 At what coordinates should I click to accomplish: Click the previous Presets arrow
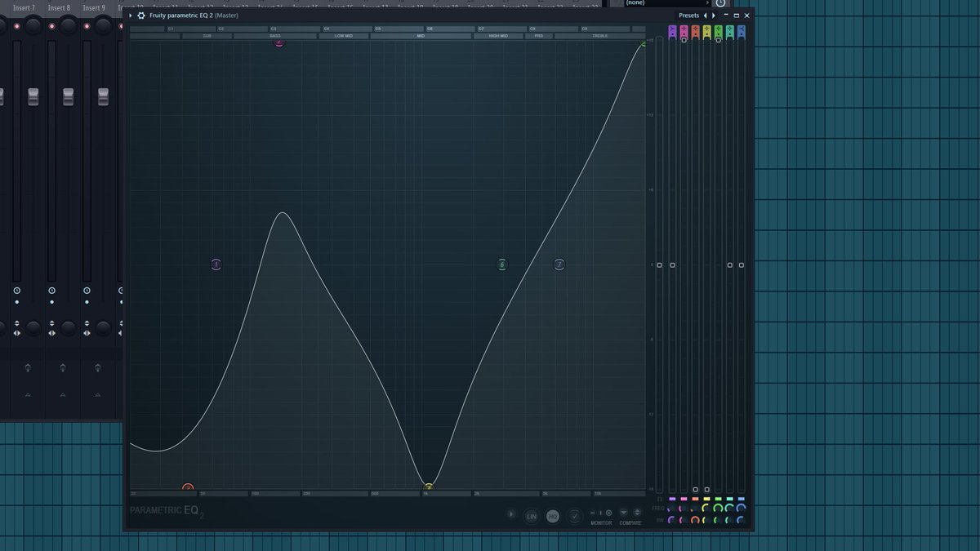click(x=706, y=15)
